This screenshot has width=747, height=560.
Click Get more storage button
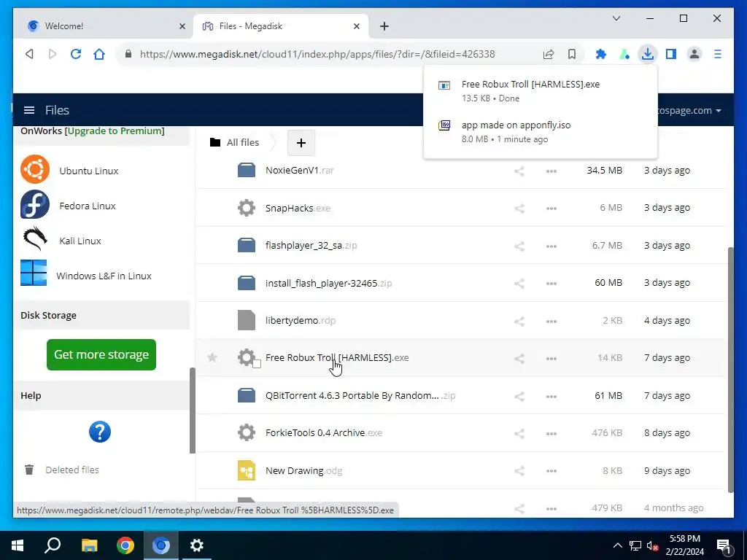coord(101,354)
